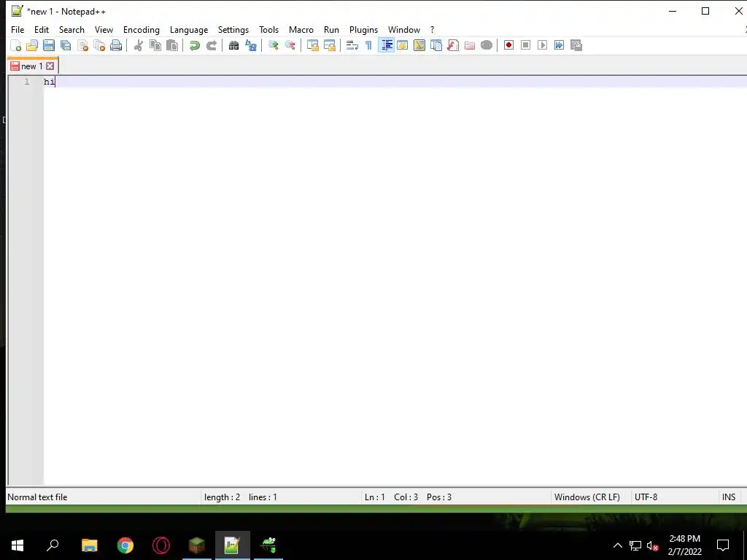
Task: Open the Tools menu
Action: tap(268, 29)
